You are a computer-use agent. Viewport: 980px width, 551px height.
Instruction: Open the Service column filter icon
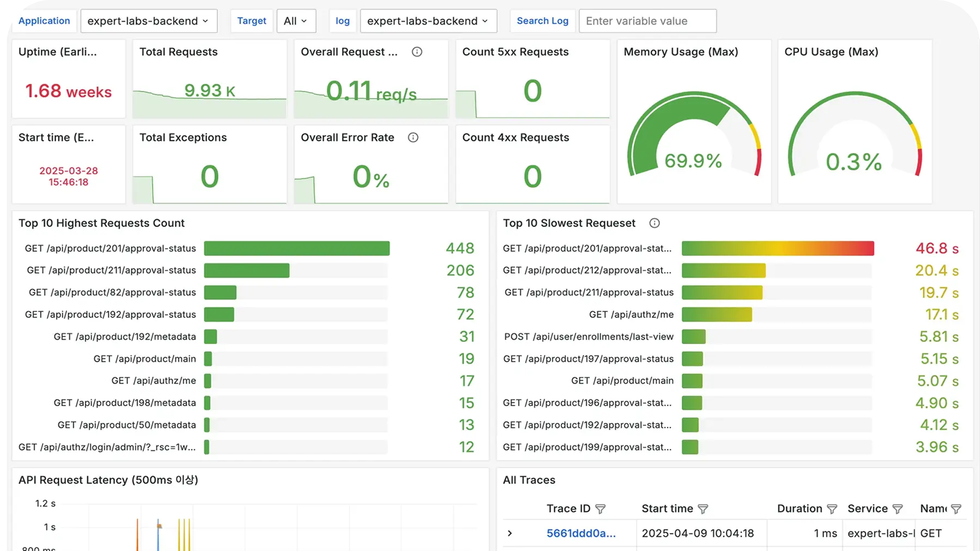[897, 509]
